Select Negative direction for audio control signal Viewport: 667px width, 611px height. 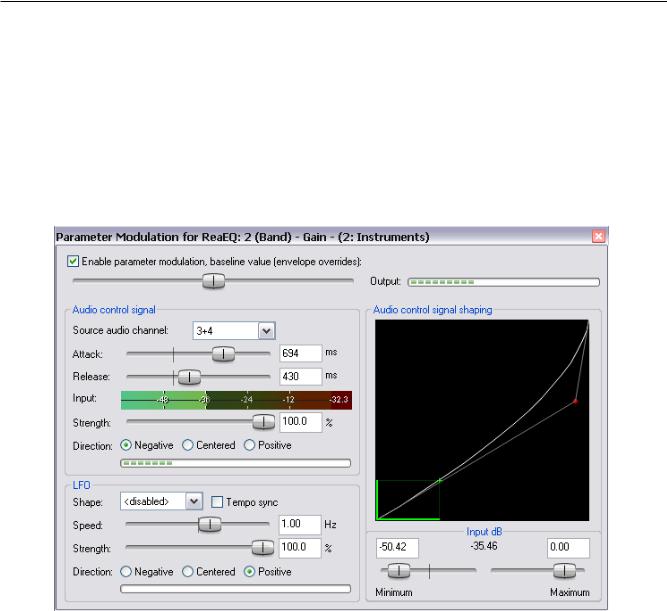(126, 445)
